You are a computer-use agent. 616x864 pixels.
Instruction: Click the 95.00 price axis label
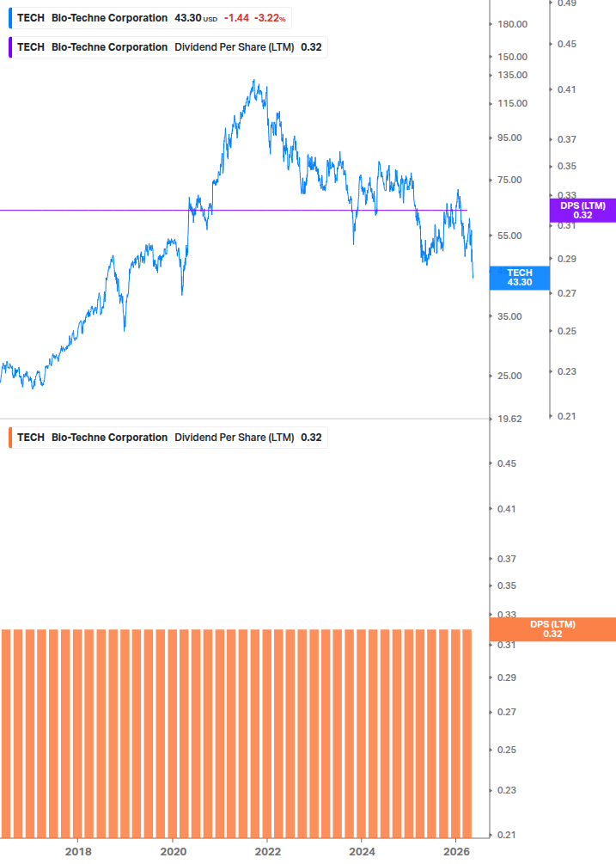coord(509,138)
